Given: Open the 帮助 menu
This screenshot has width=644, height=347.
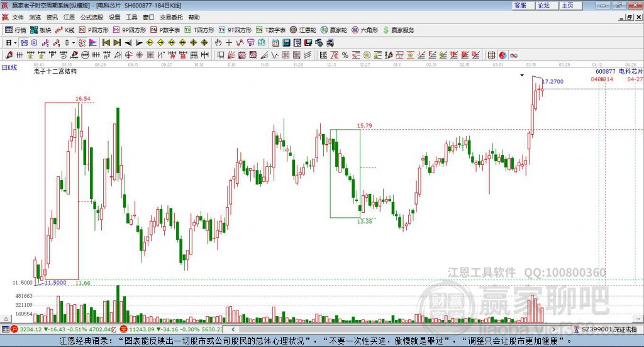Looking at the screenshot, I should [x=194, y=17].
